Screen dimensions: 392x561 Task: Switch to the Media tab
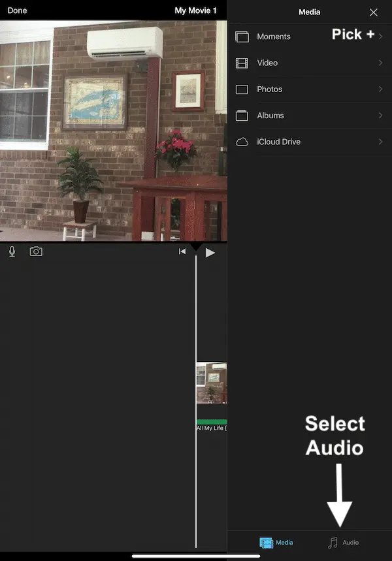click(x=276, y=543)
